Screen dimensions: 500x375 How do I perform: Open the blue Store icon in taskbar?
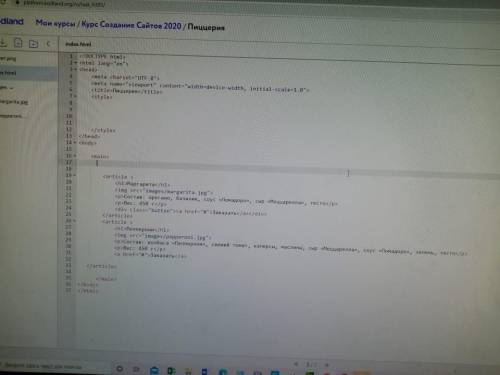154,370
